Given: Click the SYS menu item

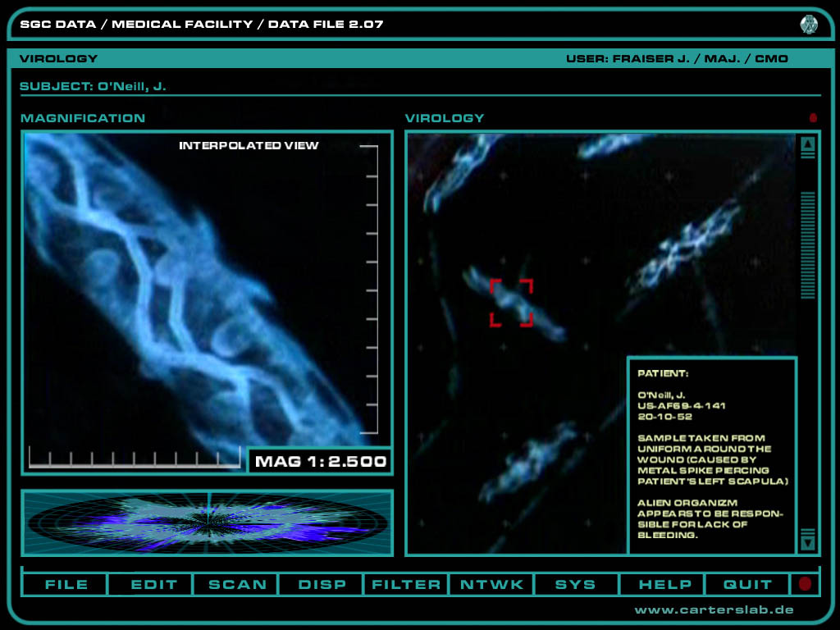Looking at the screenshot, I should point(576,584).
